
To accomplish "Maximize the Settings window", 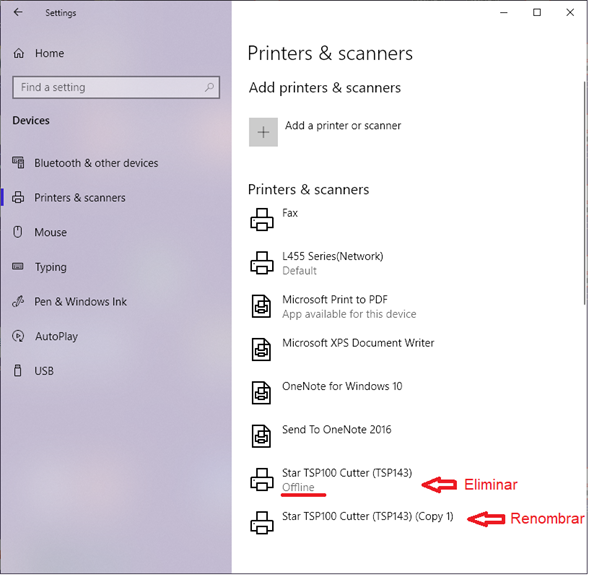I will click(537, 12).
